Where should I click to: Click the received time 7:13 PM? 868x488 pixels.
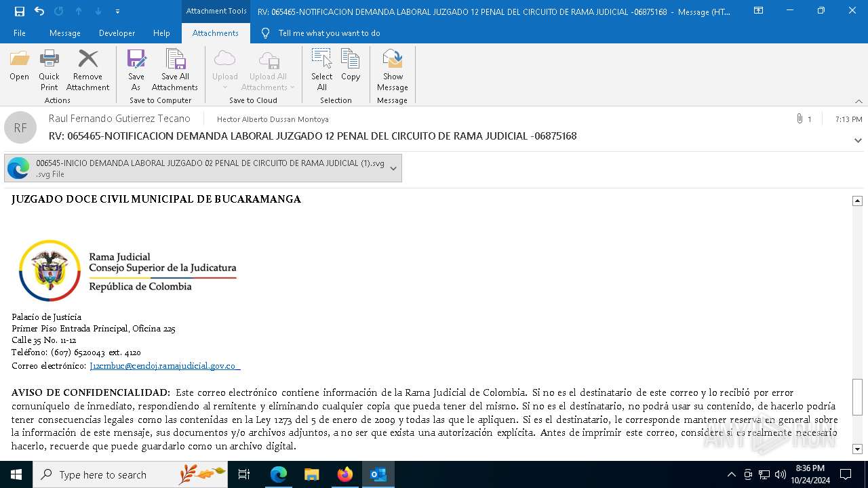tap(848, 119)
